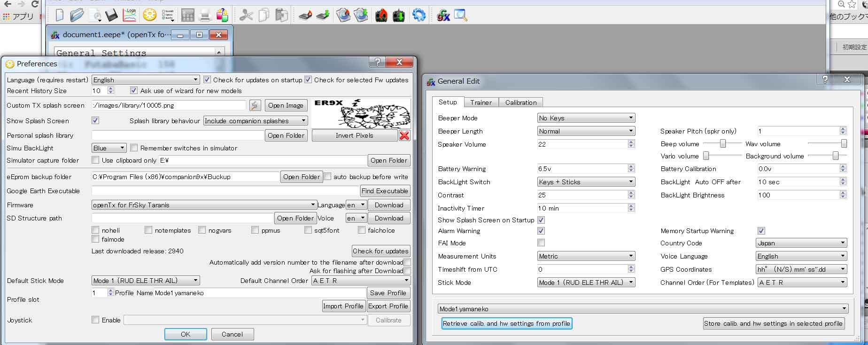This screenshot has width=868, height=345.
Task: Select the Setup tab
Action: point(448,102)
